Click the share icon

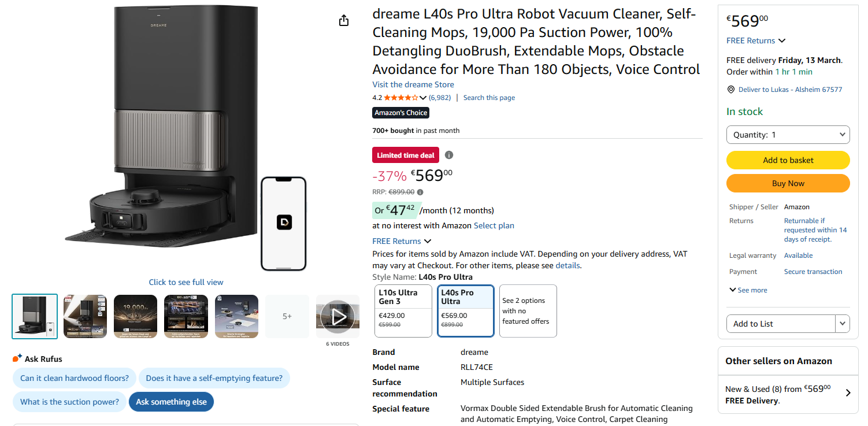(344, 20)
